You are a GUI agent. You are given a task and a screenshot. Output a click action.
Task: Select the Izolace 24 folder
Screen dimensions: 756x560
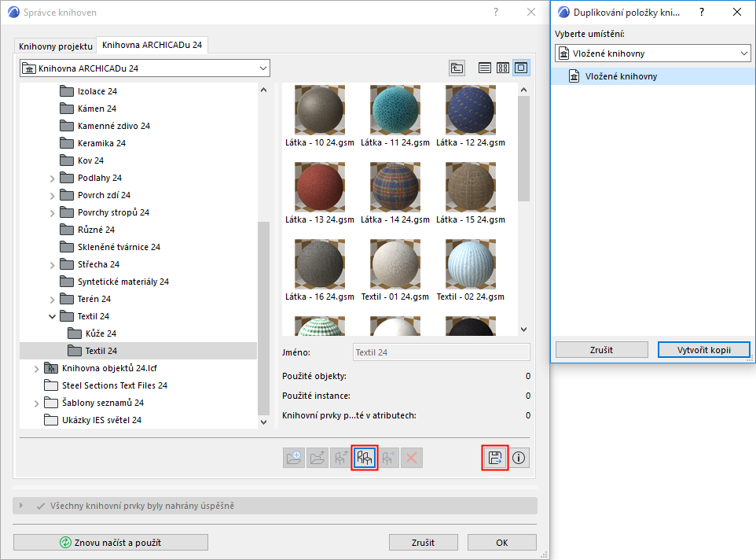point(88,91)
